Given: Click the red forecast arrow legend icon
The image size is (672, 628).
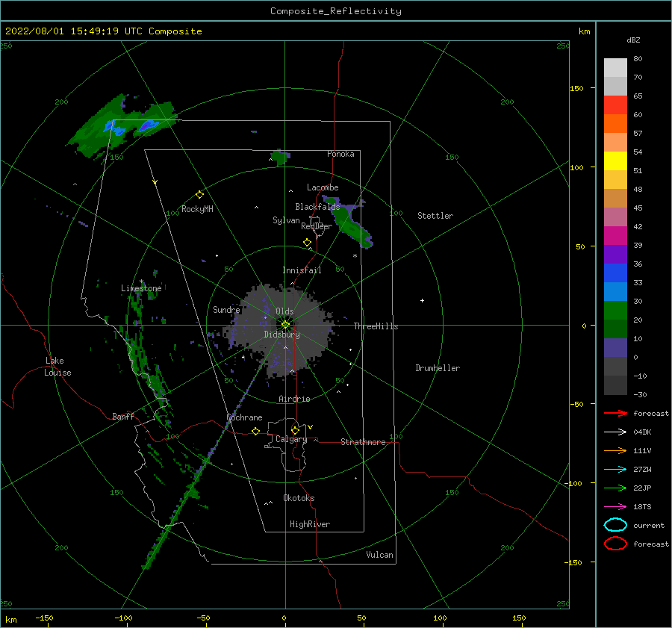Looking at the screenshot, I should (615, 413).
